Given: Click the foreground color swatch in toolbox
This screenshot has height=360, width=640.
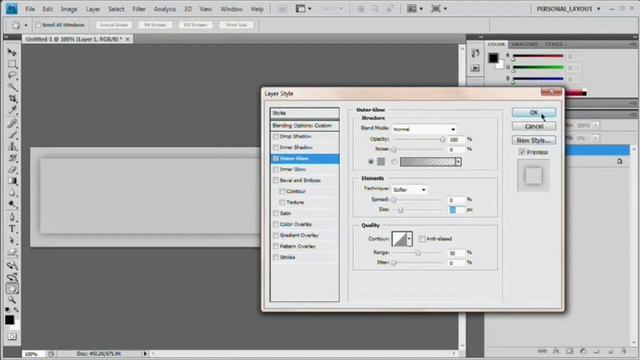Looking at the screenshot, I should pos(9,320).
